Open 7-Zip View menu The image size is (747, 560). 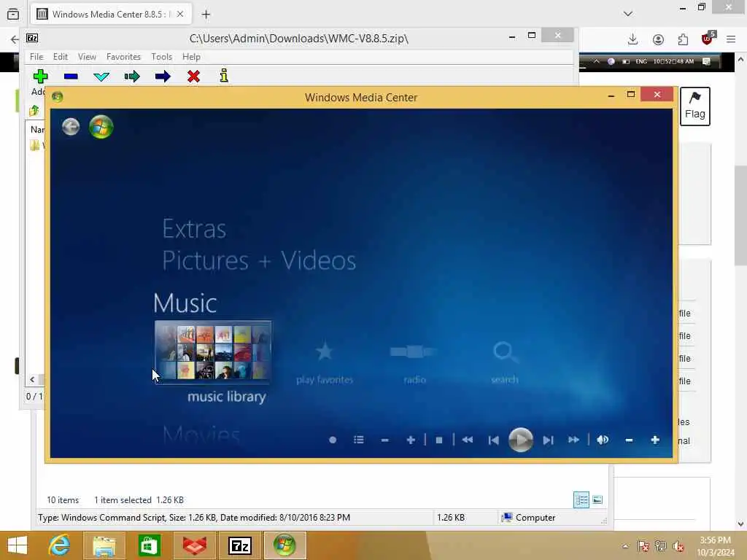click(x=87, y=57)
